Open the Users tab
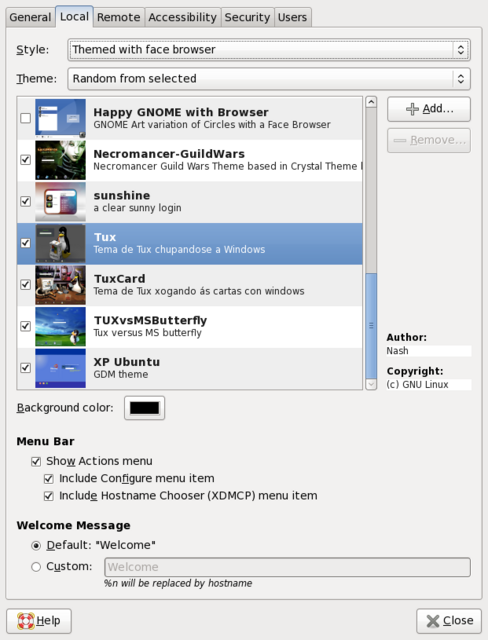 (293, 17)
